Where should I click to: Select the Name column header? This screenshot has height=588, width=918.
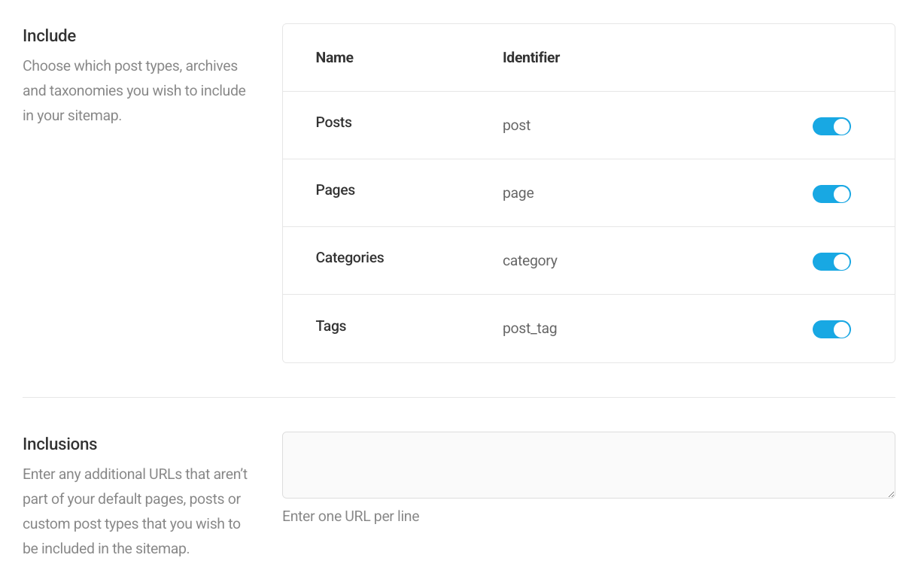pyautogui.click(x=334, y=57)
